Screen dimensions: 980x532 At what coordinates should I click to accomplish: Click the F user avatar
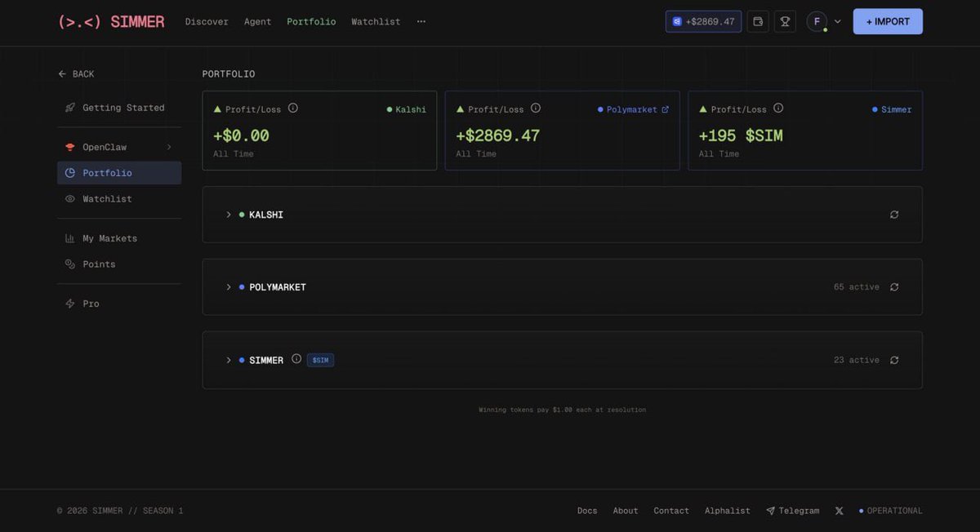pos(817,21)
